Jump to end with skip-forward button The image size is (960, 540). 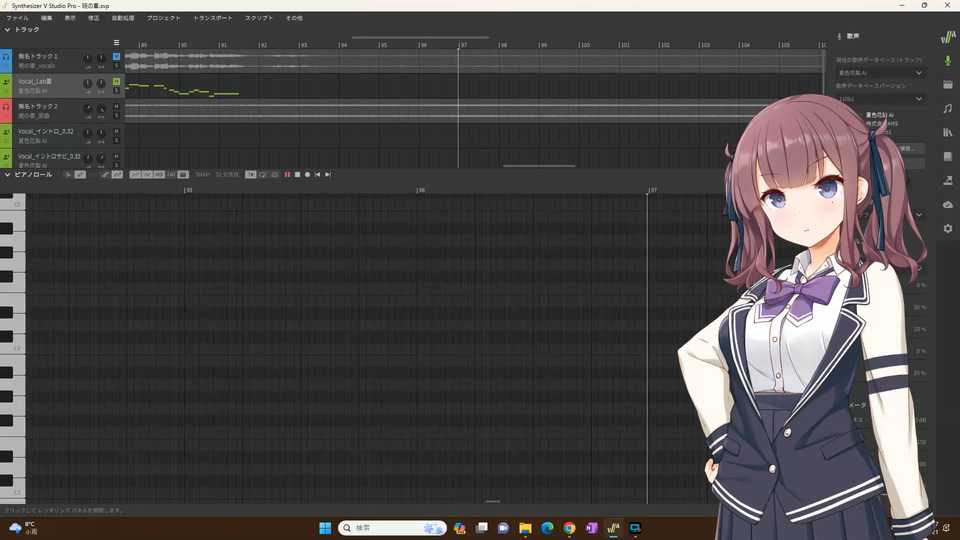(x=328, y=174)
